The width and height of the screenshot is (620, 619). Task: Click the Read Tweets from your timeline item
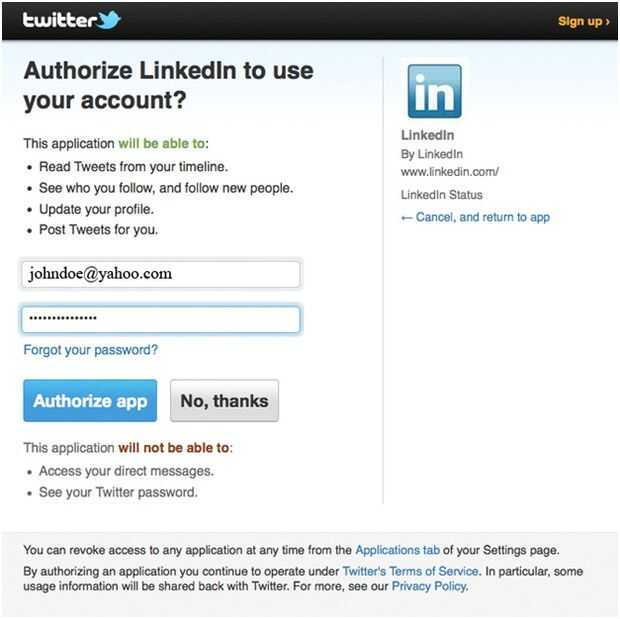tap(133, 167)
